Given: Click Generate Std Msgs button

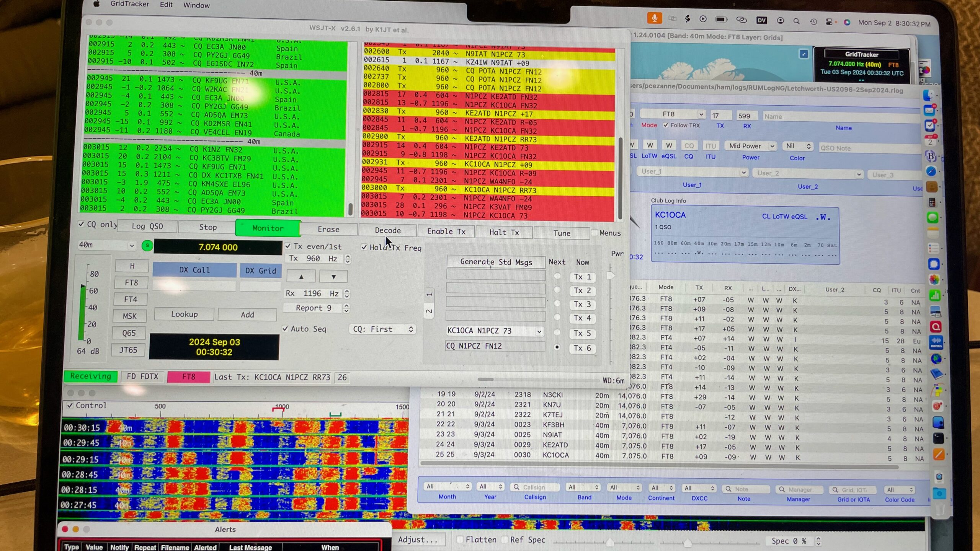Looking at the screenshot, I should point(496,262).
